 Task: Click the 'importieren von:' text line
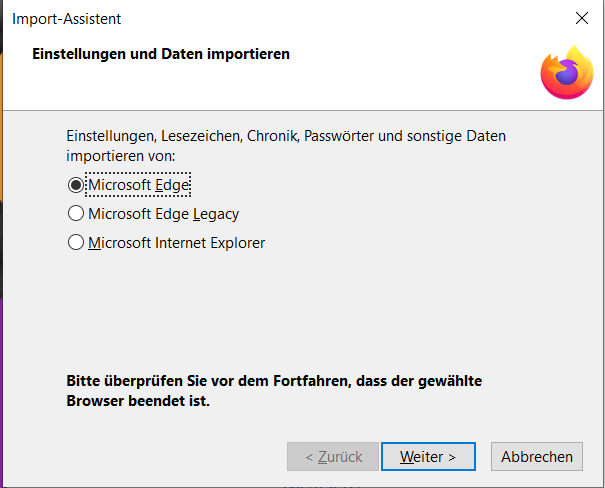pyautogui.click(x=120, y=156)
